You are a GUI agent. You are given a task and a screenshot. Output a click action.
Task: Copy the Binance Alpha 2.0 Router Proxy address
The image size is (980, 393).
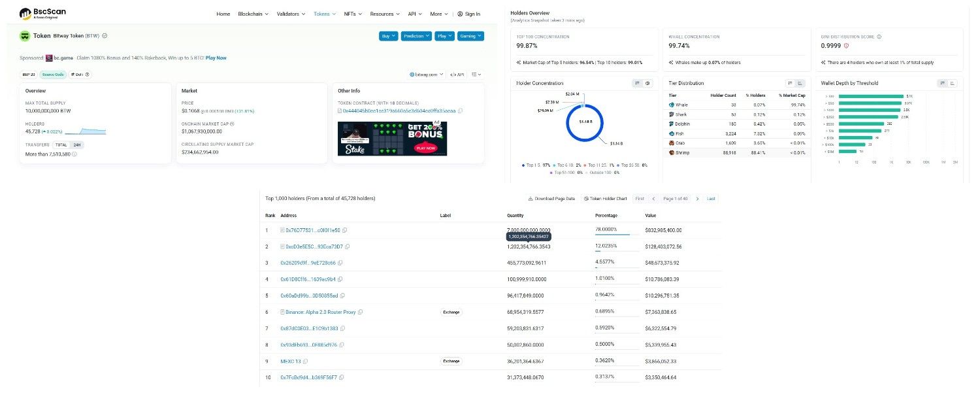tap(361, 312)
